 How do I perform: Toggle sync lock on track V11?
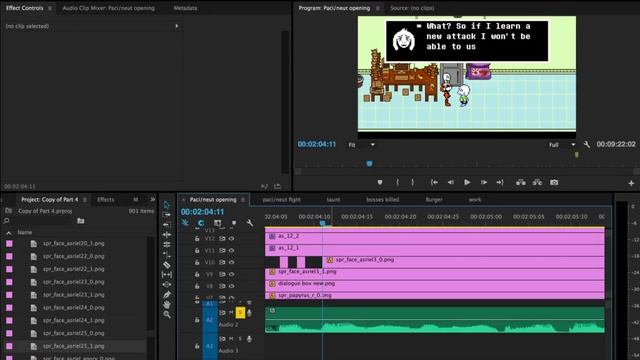(x=222, y=250)
